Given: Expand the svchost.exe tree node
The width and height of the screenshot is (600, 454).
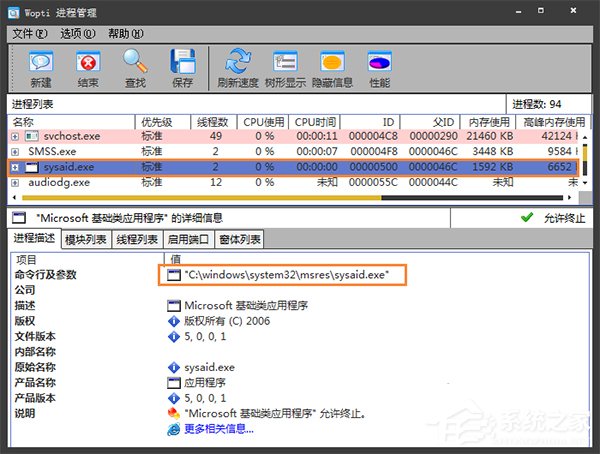Looking at the screenshot, I should 15,136.
